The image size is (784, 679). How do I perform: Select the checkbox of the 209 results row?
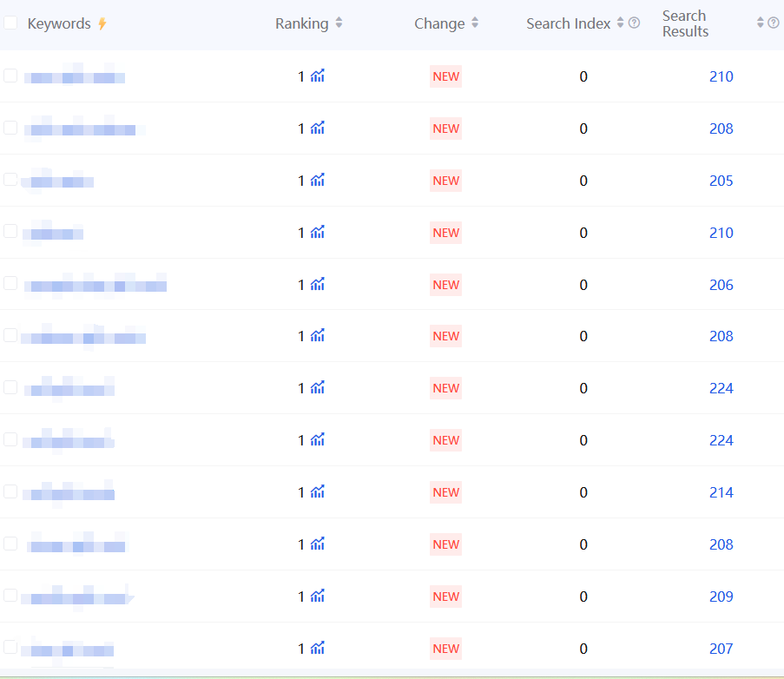(x=10, y=596)
